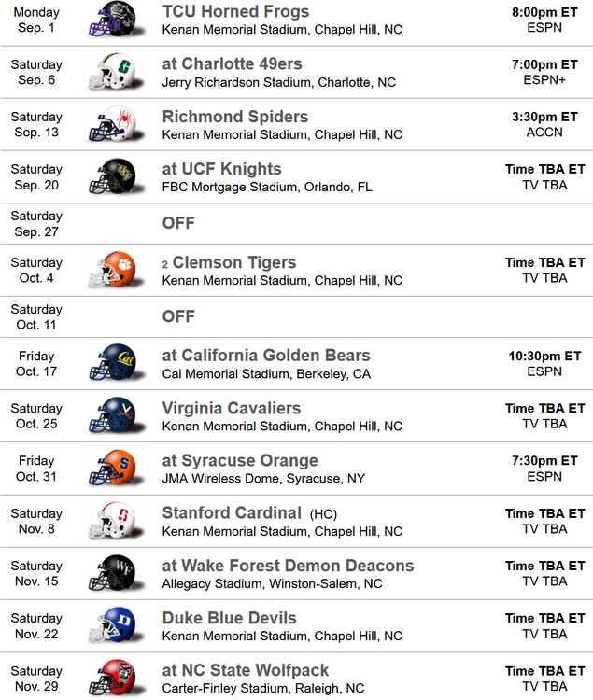593x700 pixels.
Task: Click the Charlotte 49ers helmet icon
Action: (x=112, y=73)
